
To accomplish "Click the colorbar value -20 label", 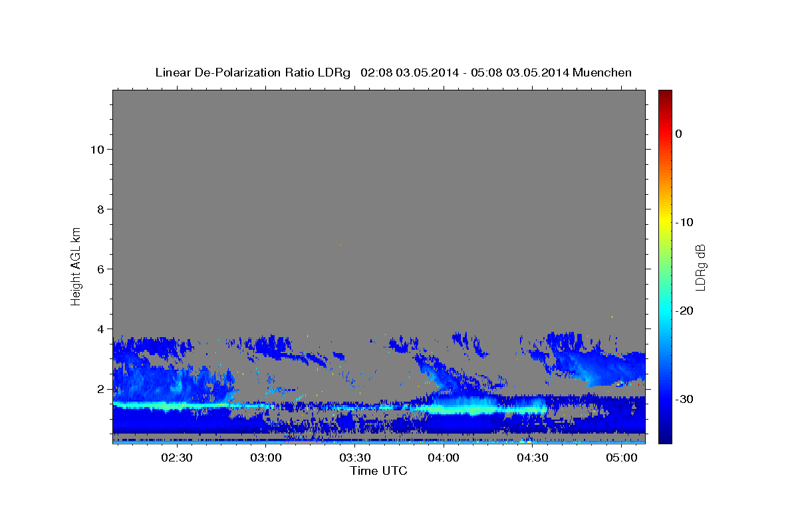I will pyautogui.click(x=685, y=311).
